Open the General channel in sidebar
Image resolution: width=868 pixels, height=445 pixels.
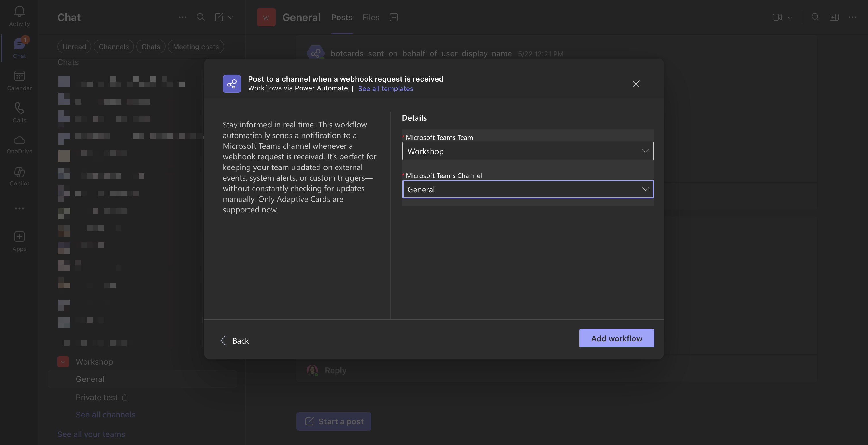point(142,379)
